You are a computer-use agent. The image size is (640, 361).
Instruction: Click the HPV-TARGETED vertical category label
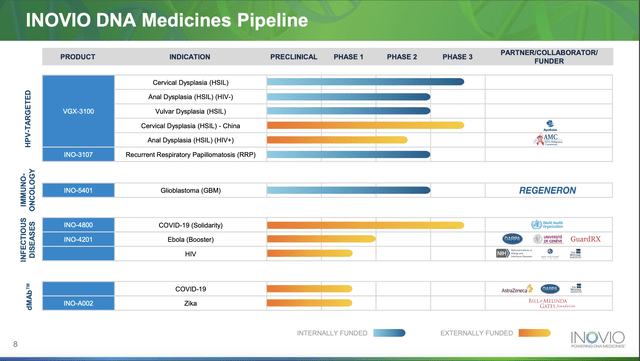[28, 118]
